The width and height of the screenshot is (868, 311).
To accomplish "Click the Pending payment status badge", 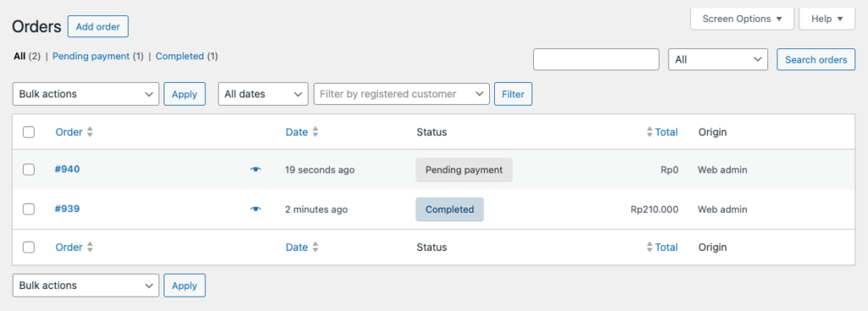I will (x=464, y=169).
